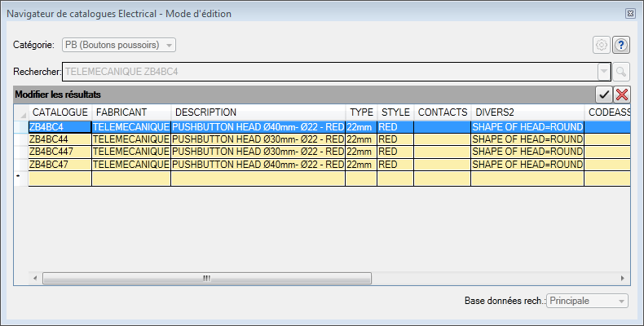
Task: Click the DIVERS2 cell in ZB4BC47 row
Action: (x=527, y=165)
